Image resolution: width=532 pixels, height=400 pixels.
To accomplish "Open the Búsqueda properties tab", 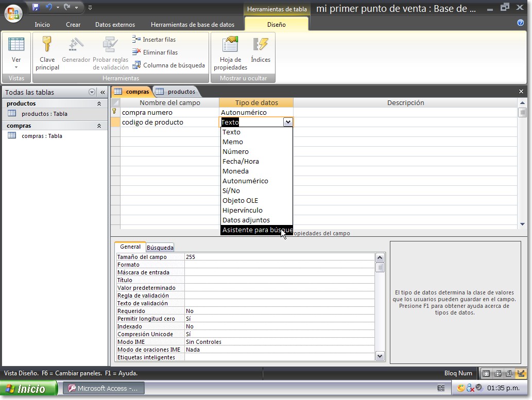I will [x=160, y=247].
